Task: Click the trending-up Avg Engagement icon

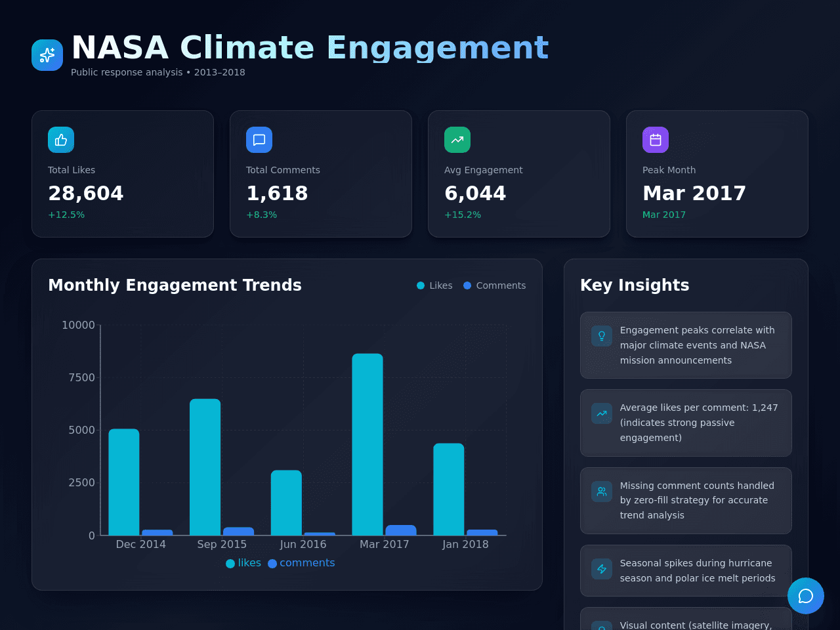Action: point(457,140)
